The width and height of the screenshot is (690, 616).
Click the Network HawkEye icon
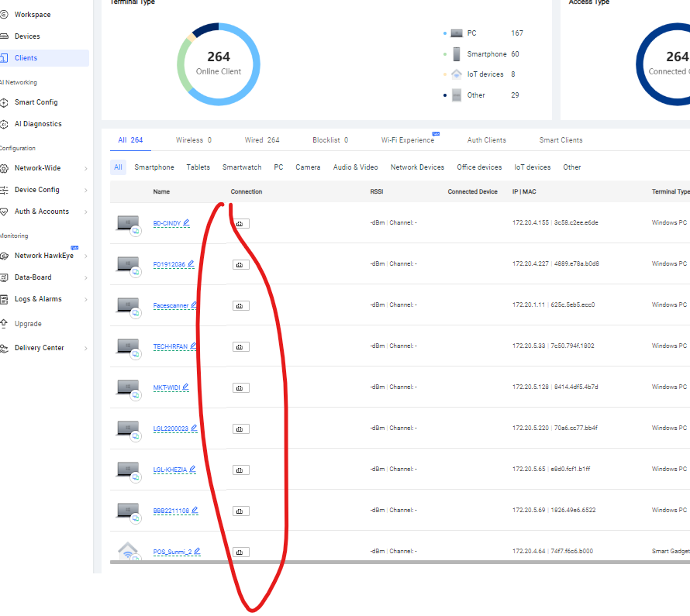pyautogui.click(x=4, y=256)
